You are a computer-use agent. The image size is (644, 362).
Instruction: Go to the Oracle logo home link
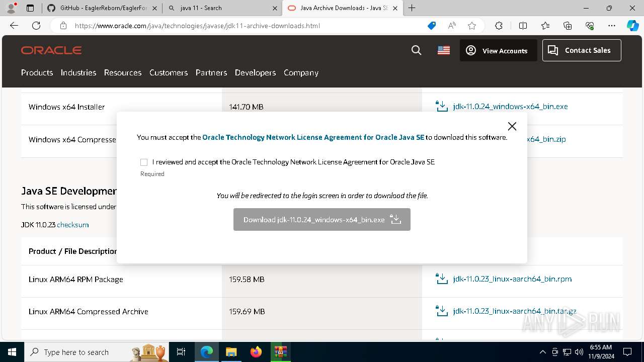point(51,50)
